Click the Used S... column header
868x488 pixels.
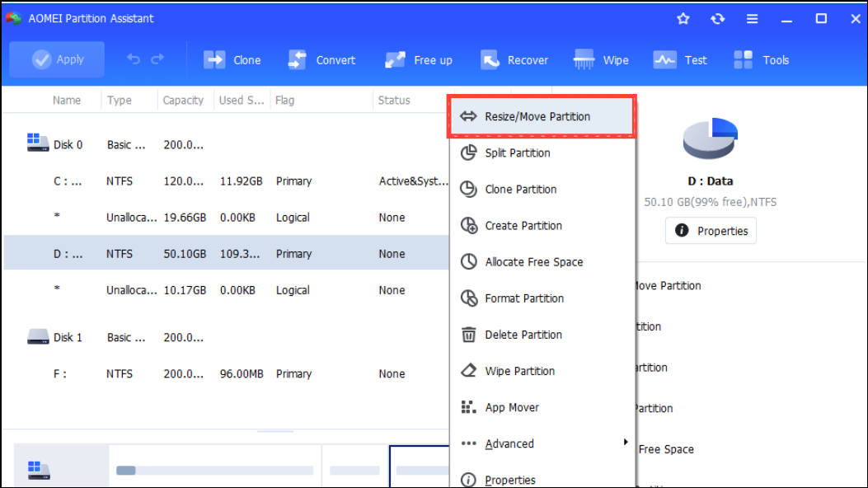pyautogui.click(x=242, y=100)
